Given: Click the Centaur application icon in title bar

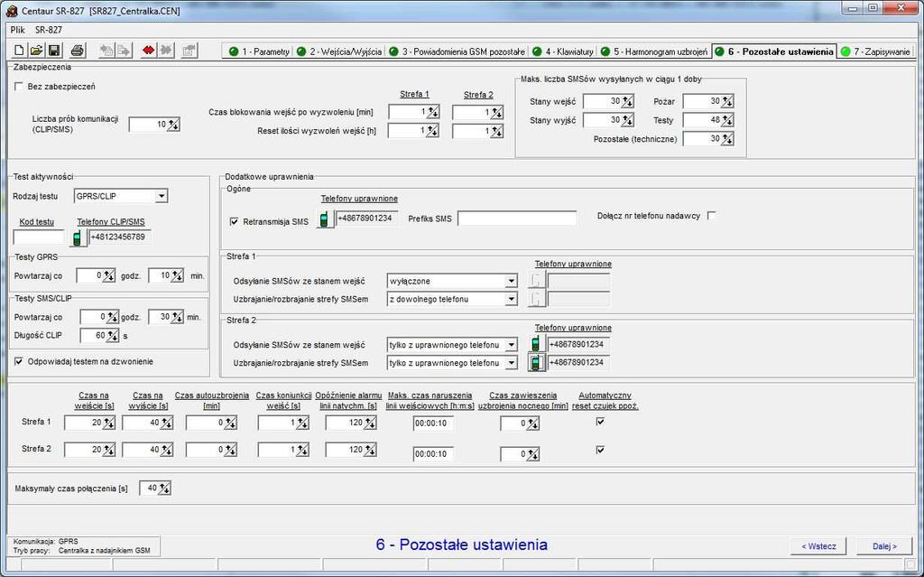Looking at the screenshot, I should point(12,11).
